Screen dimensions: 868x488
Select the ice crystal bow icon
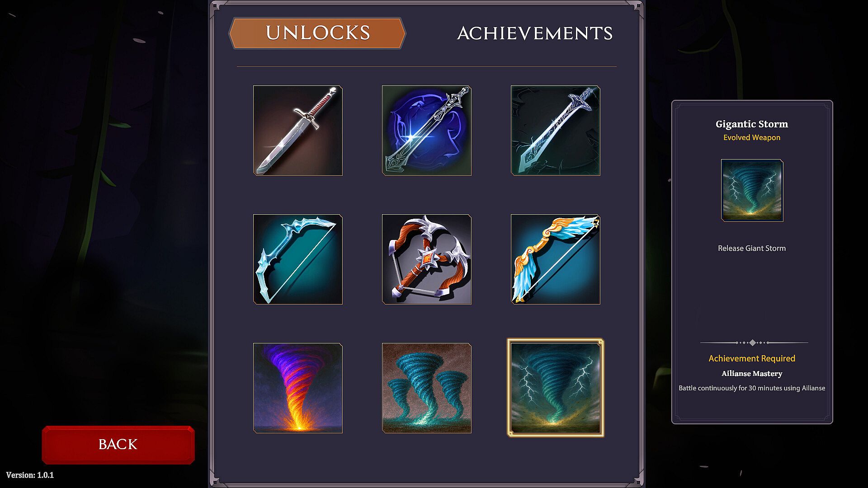point(298,259)
